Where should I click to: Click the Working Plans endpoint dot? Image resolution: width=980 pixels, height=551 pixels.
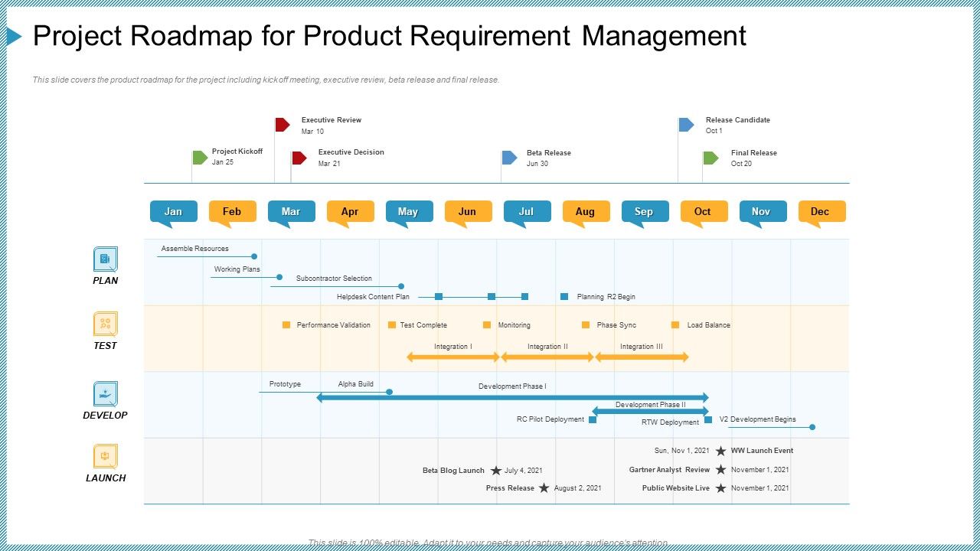click(x=279, y=277)
